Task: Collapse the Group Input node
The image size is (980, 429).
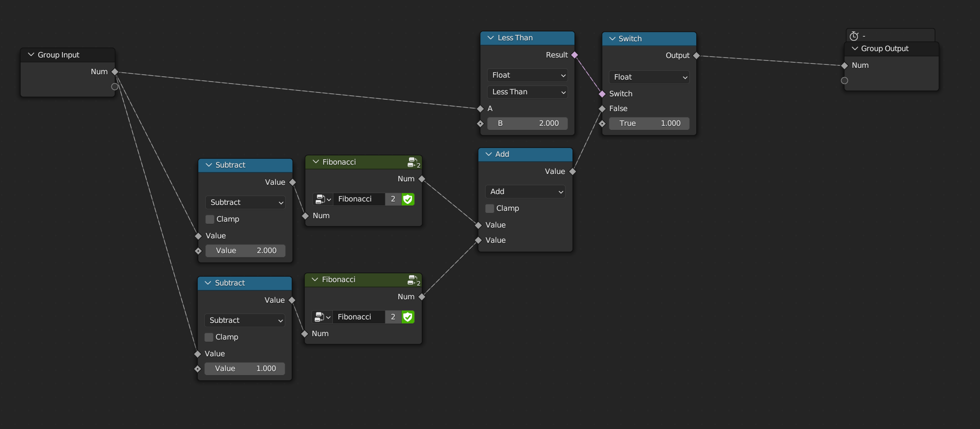Action: click(31, 55)
